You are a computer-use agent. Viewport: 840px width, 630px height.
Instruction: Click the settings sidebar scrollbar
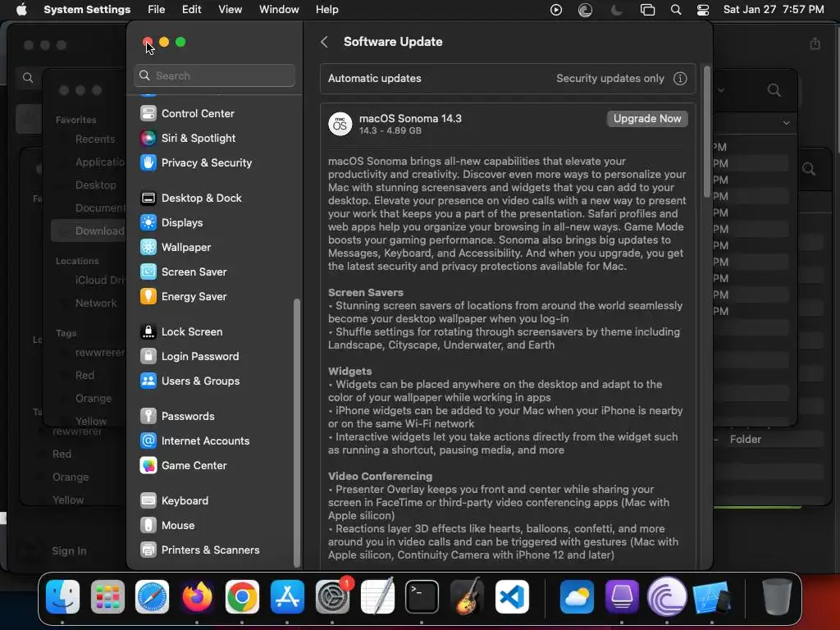pyautogui.click(x=296, y=433)
